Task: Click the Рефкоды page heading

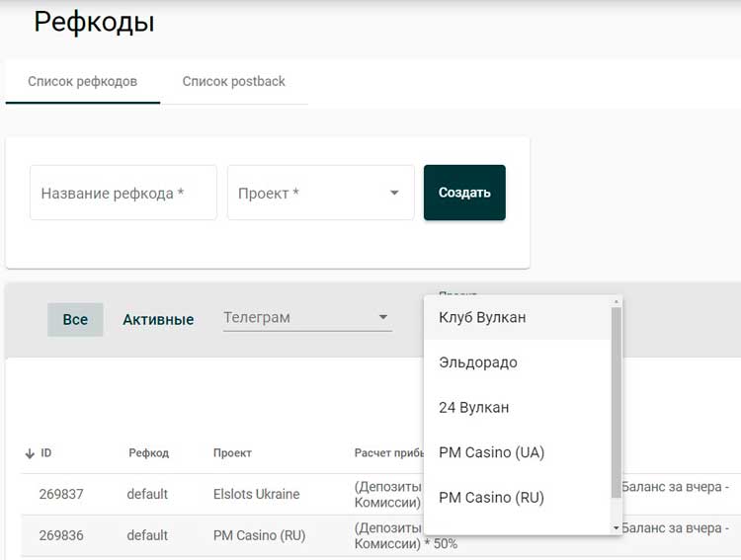Action: coord(95,22)
